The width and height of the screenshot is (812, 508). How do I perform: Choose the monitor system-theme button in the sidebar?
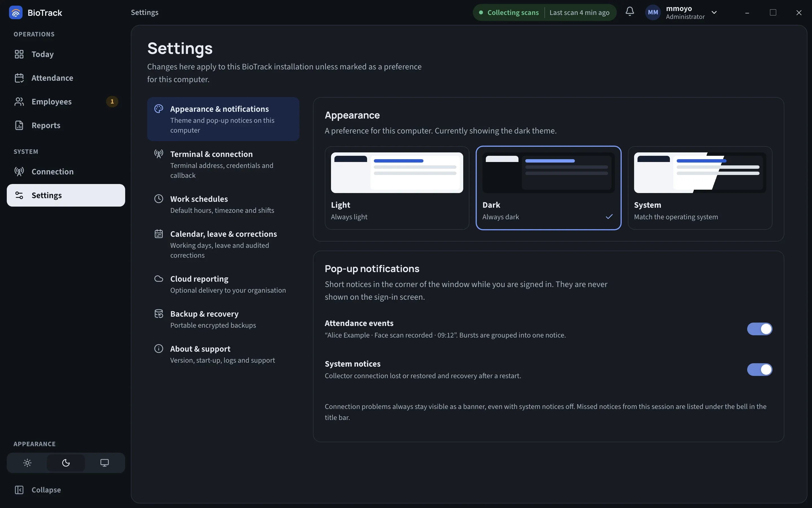click(104, 463)
